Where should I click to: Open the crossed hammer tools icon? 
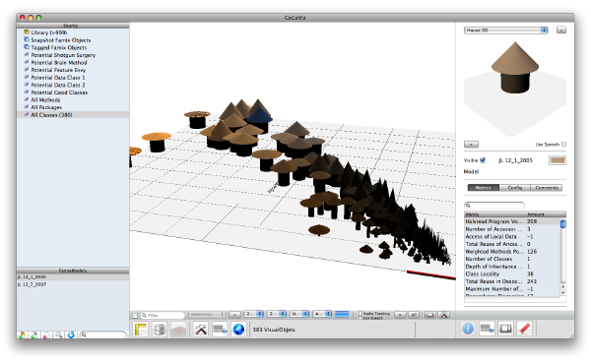201,330
